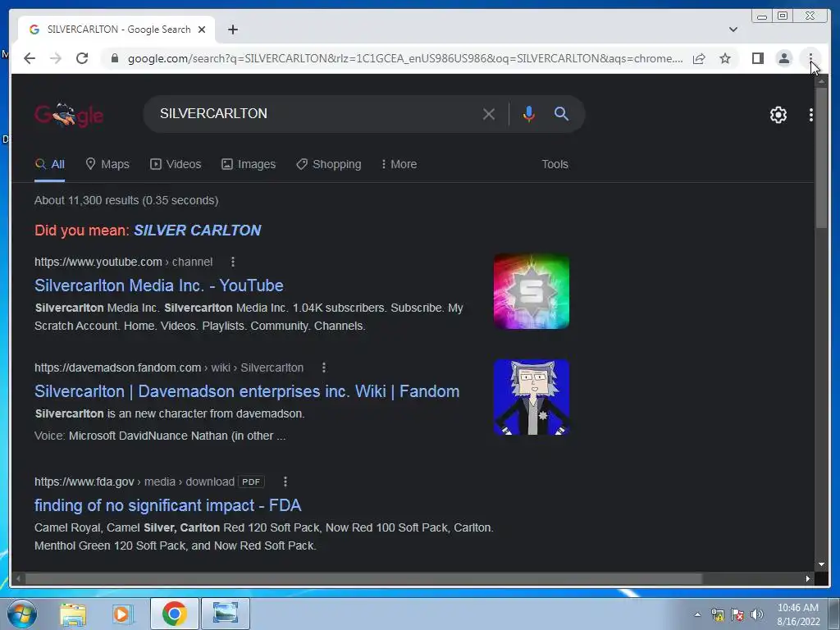Open finding of no significant impact - FDA
This screenshot has height=630, width=840.
(x=167, y=505)
